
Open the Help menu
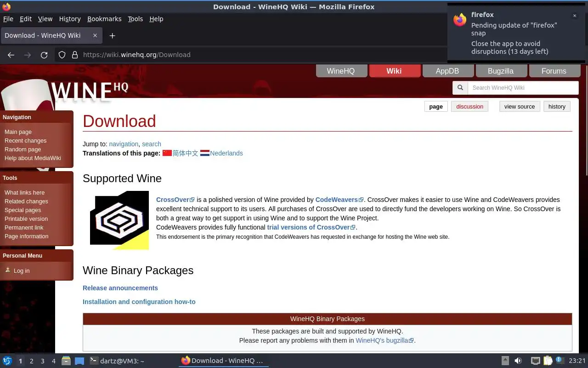point(156,19)
